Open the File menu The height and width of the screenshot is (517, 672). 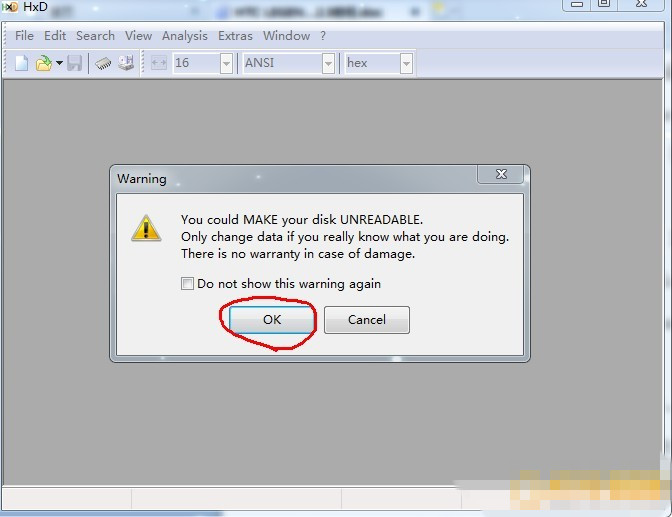pos(24,36)
